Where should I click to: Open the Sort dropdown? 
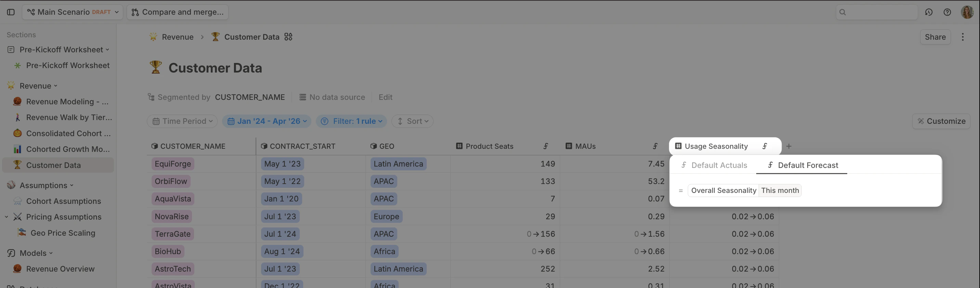pyautogui.click(x=412, y=121)
